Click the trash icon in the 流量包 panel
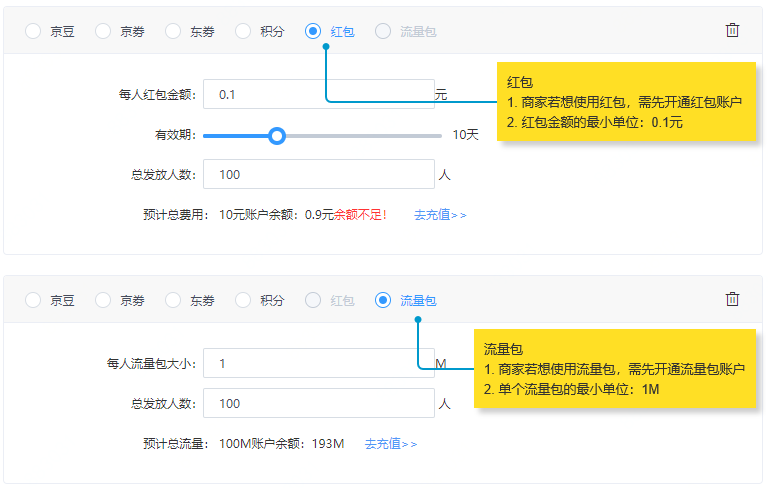Screen dimensions: 768x488 click(x=732, y=299)
